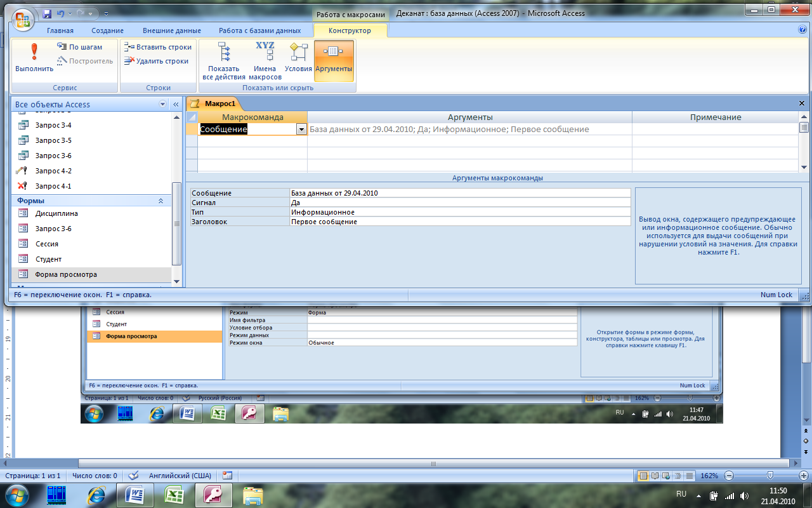812x508 pixels.
Task: Toggle По шагам single-step mode
Action: coord(79,47)
